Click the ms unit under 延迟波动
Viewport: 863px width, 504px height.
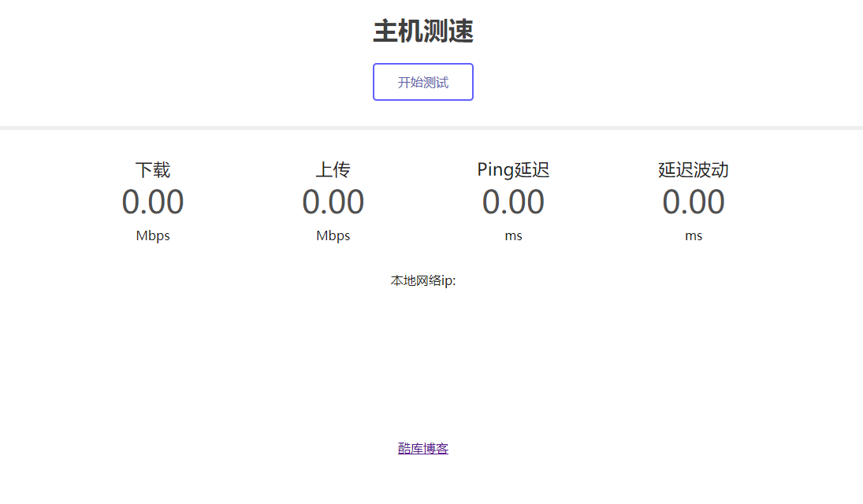tap(694, 235)
